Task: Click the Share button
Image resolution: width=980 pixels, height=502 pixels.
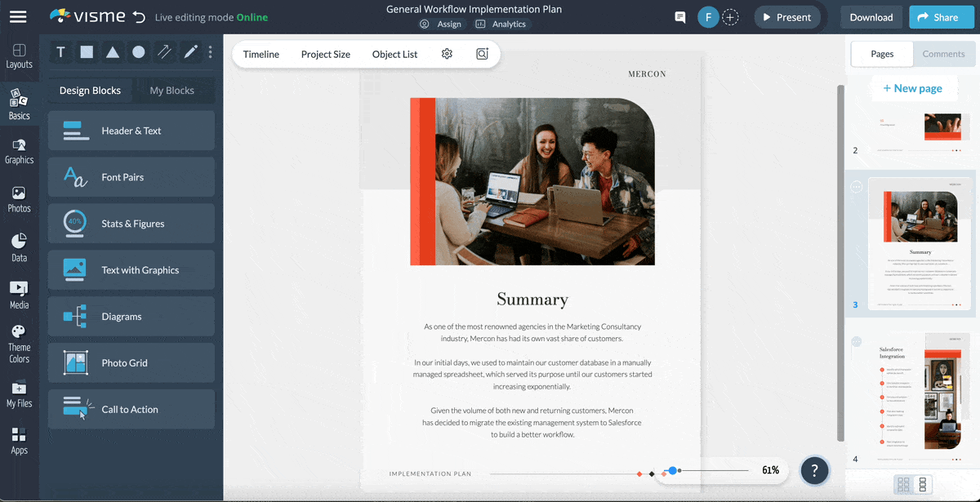Action: click(941, 16)
